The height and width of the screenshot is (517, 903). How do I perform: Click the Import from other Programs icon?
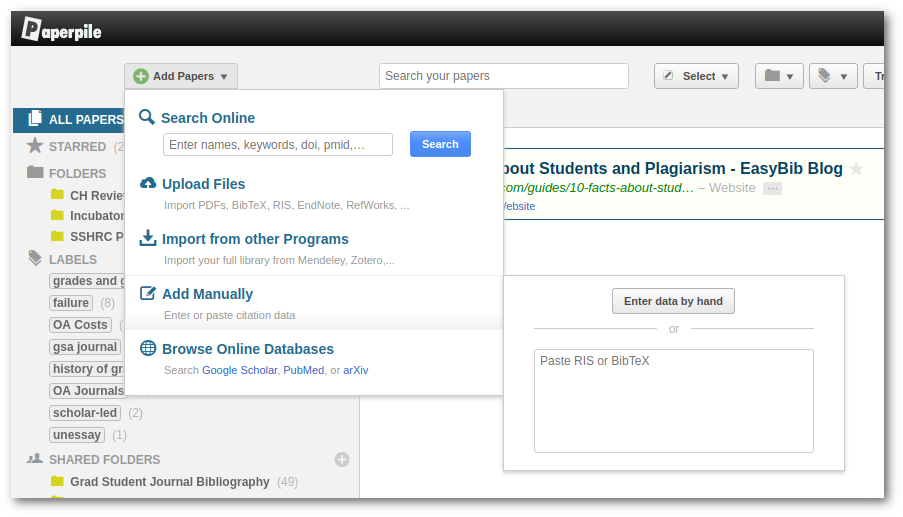point(148,238)
